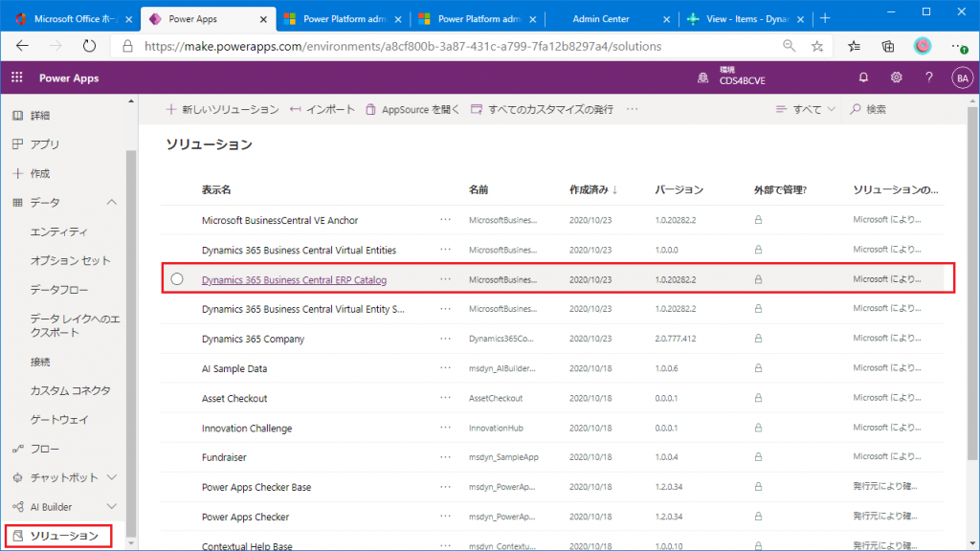Open the browser profile picture icon
This screenshot has height=551, width=980.
[923, 46]
